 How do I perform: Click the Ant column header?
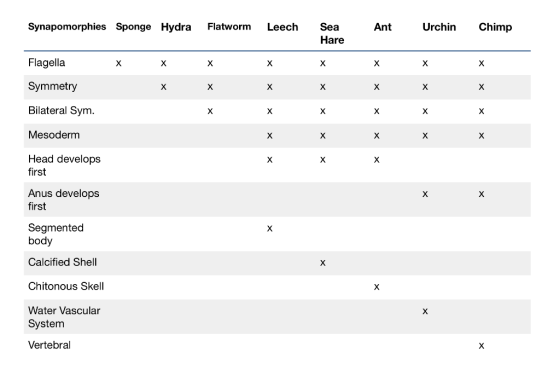coord(382,27)
